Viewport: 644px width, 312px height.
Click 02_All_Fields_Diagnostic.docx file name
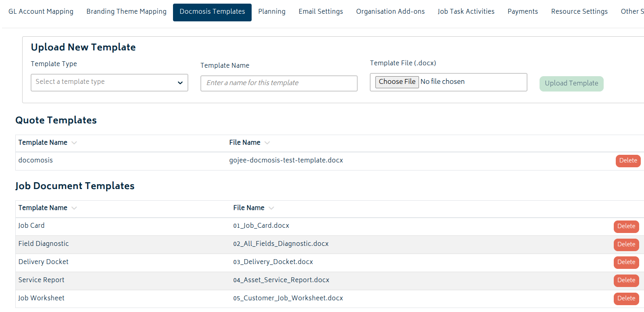[281, 244]
